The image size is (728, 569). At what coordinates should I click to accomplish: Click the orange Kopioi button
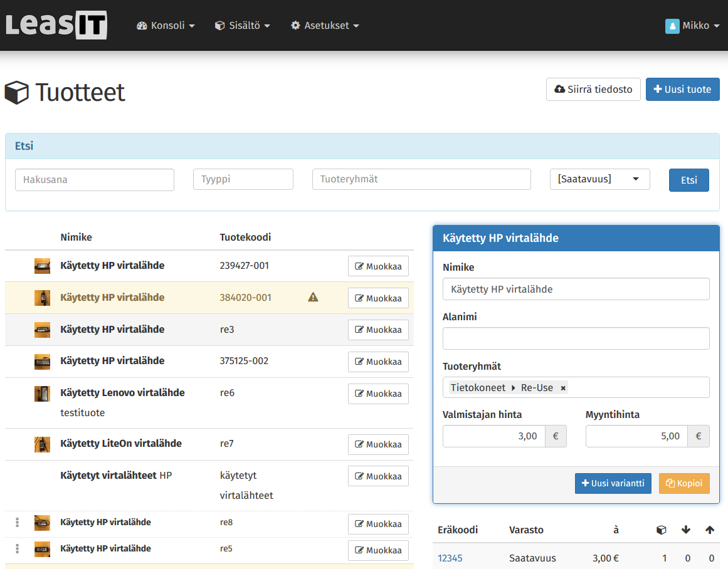(684, 483)
